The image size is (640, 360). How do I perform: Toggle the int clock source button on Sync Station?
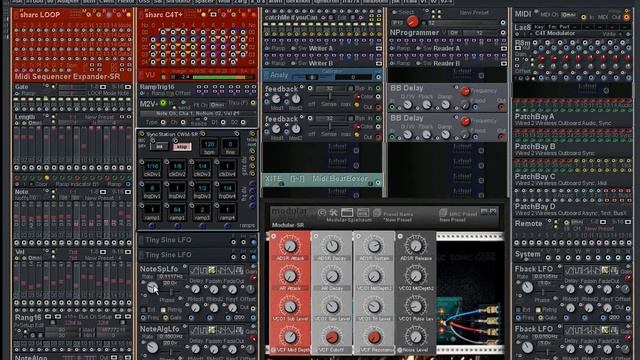[160, 147]
